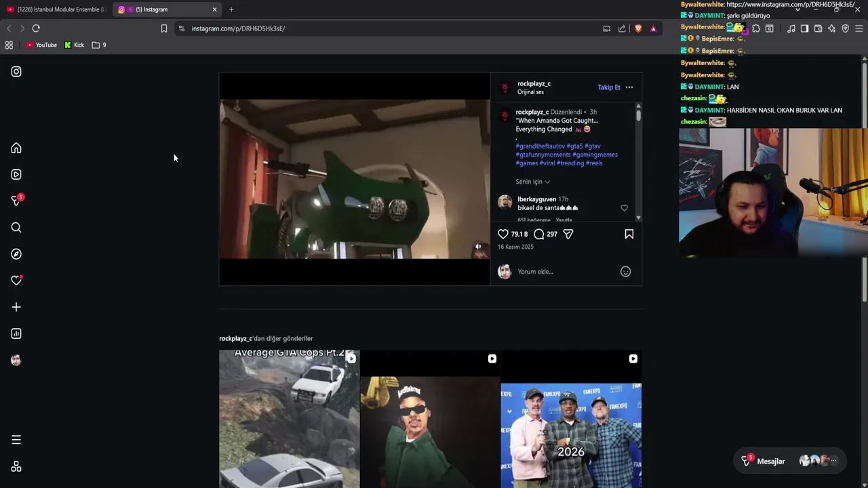Click the browser page vertical scrollbar
The image size is (868, 488).
[x=865, y=183]
